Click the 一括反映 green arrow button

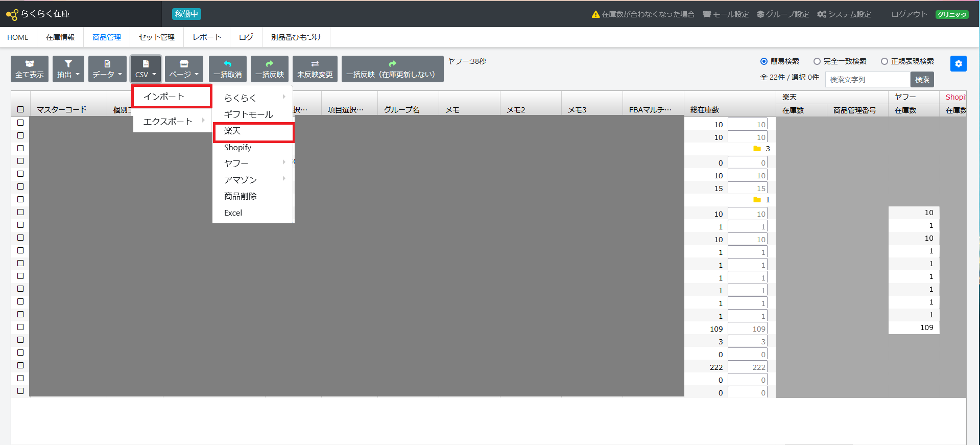point(270,69)
